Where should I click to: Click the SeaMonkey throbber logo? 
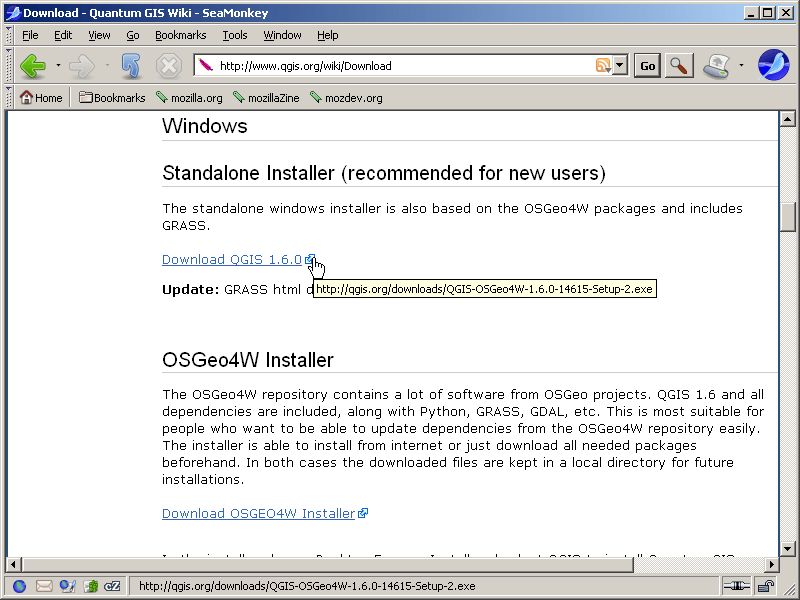coord(773,65)
